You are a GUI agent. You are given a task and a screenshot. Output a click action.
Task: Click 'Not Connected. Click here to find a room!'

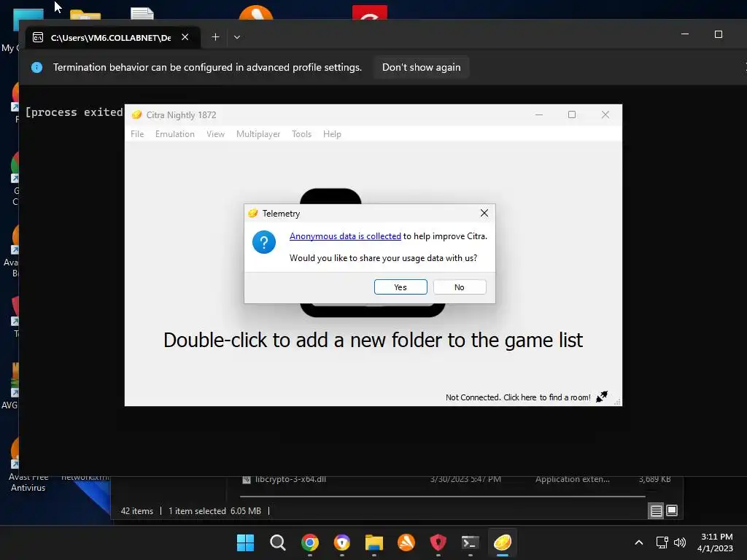[x=518, y=397]
